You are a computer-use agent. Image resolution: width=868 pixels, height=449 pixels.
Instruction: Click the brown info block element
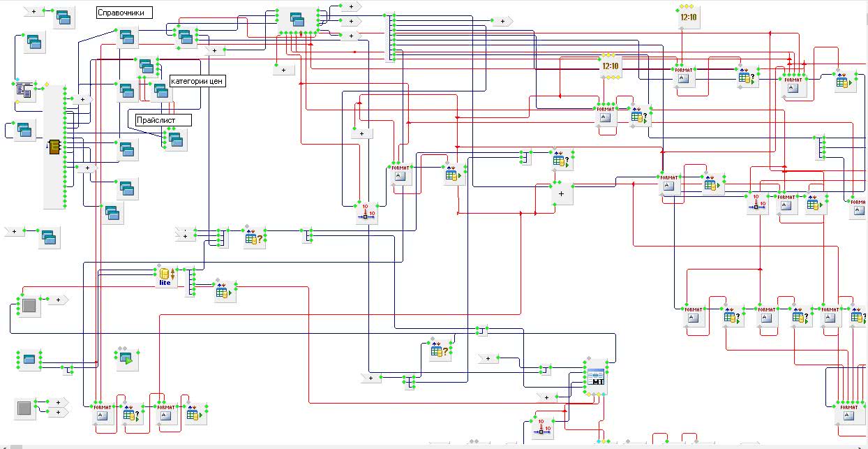[54, 146]
